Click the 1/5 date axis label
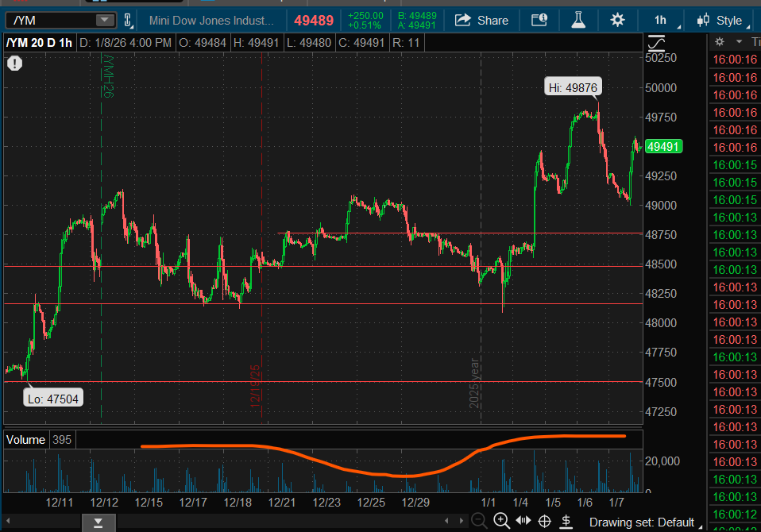The width and height of the screenshot is (761, 532). click(x=553, y=502)
